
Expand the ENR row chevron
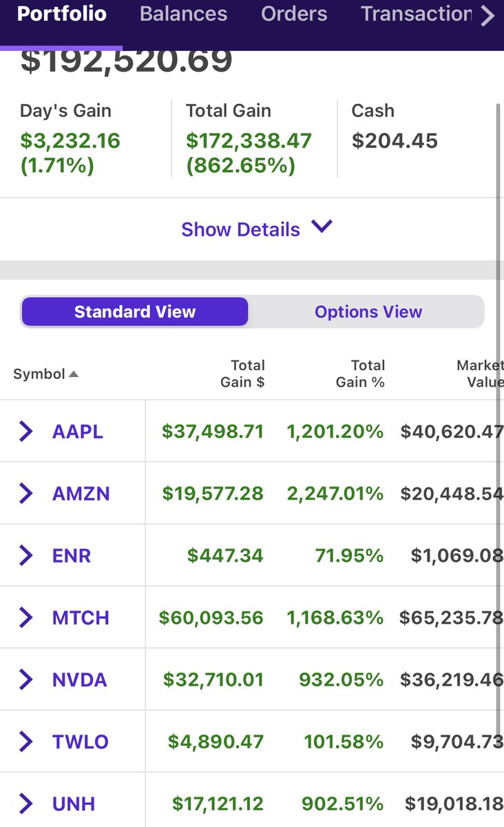pyautogui.click(x=25, y=555)
